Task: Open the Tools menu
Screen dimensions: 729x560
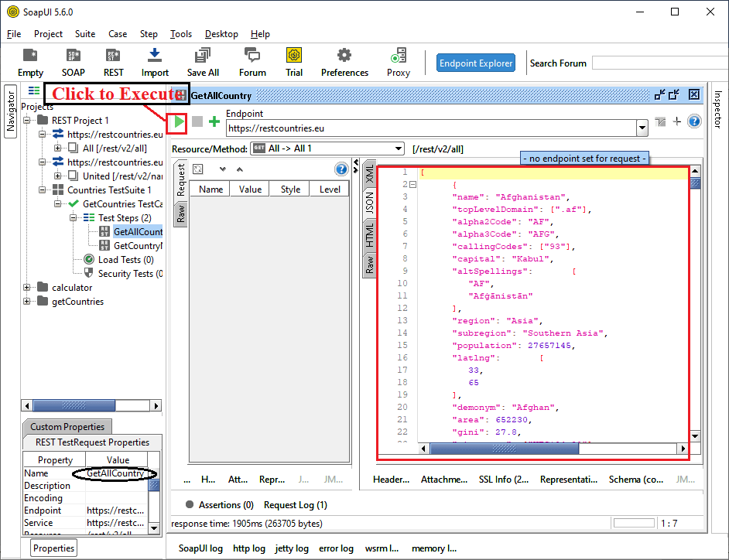Action: [x=181, y=34]
